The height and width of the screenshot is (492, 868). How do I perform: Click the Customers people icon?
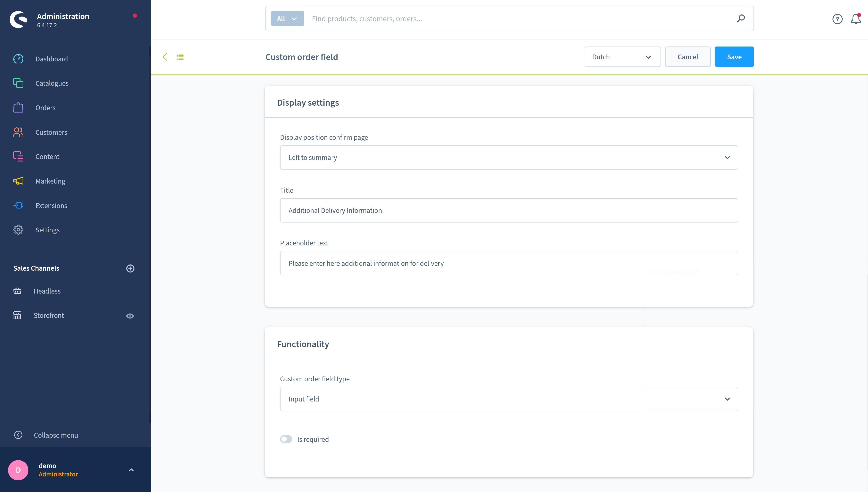(18, 132)
